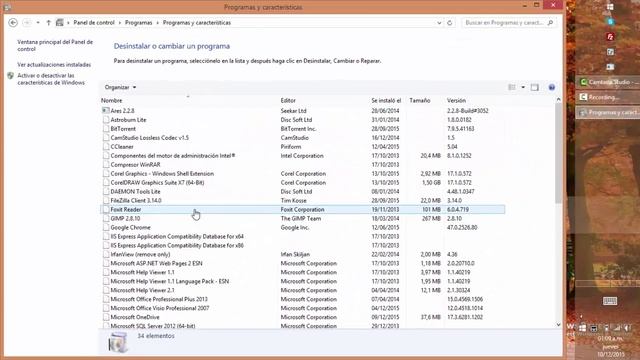Select Corel Graphics - Windows Shell Extension

(x=302, y=173)
